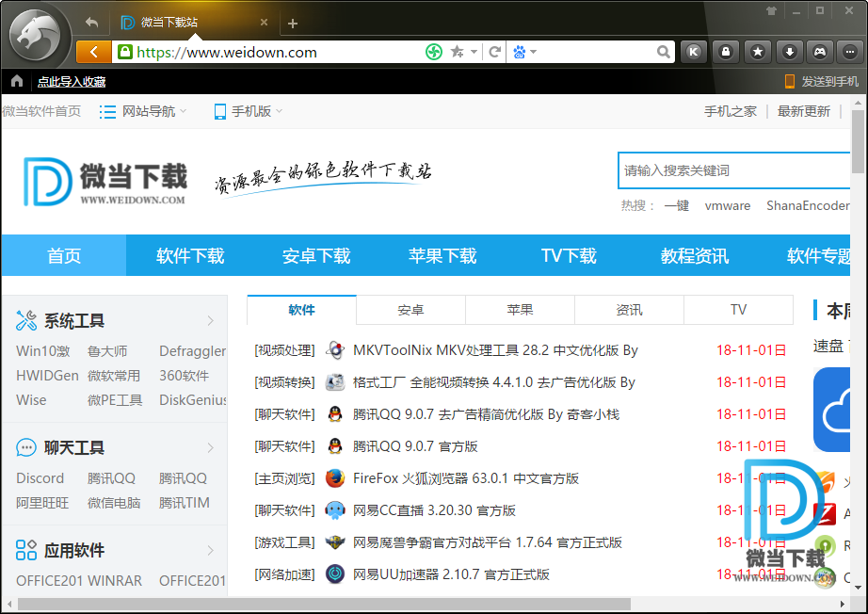Click the cheetah browser logo

pos(37,36)
